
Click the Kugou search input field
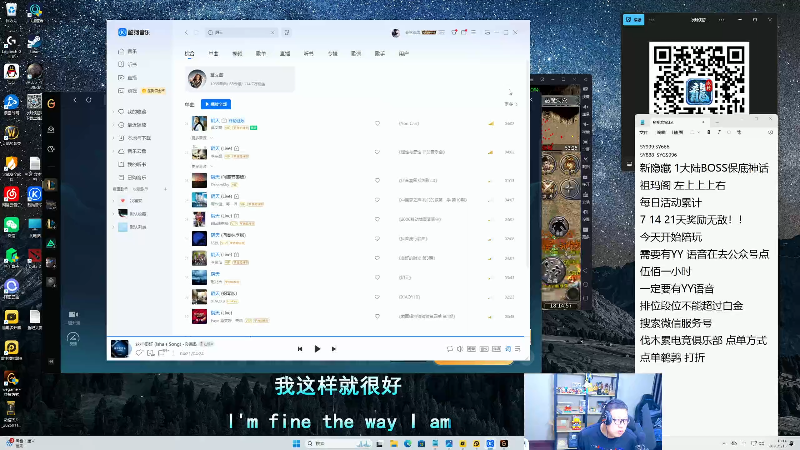pos(240,33)
